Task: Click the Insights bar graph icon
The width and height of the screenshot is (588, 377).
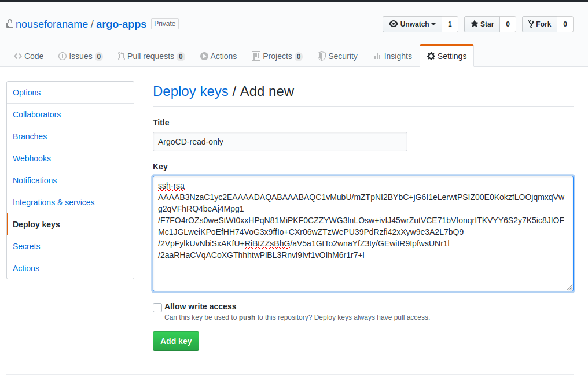Action: coord(377,56)
